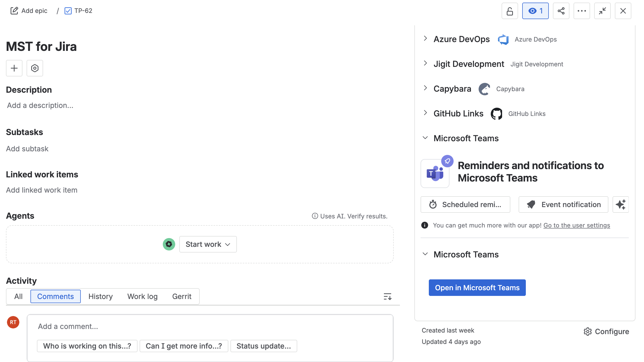Click the Updated 4 days ago text
The image size is (644, 362).
click(451, 342)
